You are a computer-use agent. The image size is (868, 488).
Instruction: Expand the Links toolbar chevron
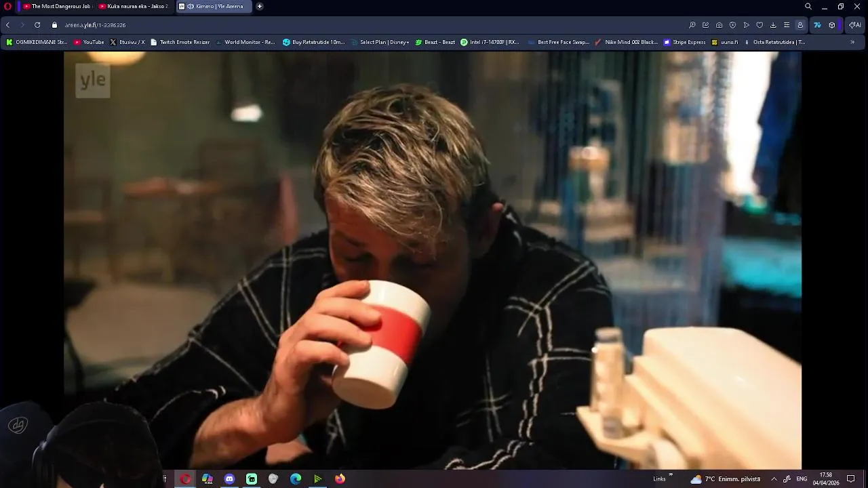point(671,475)
